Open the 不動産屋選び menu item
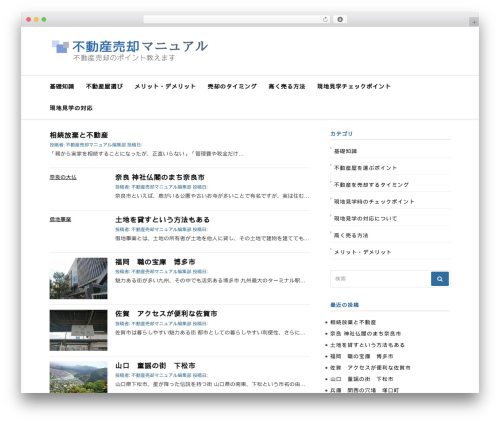 [x=104, y=86]
